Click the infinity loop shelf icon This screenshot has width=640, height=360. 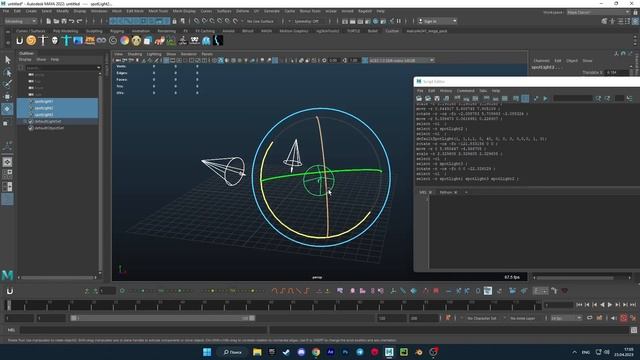coord(101,40)
